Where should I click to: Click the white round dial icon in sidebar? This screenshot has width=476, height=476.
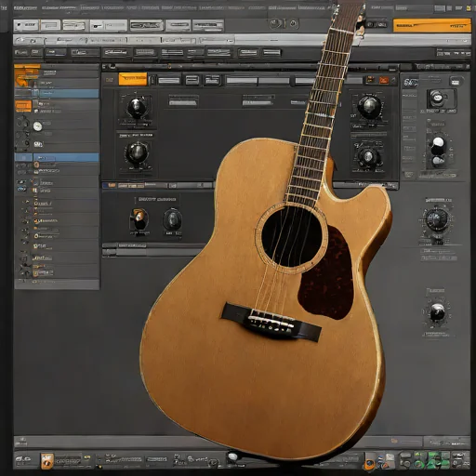[37, 126]
